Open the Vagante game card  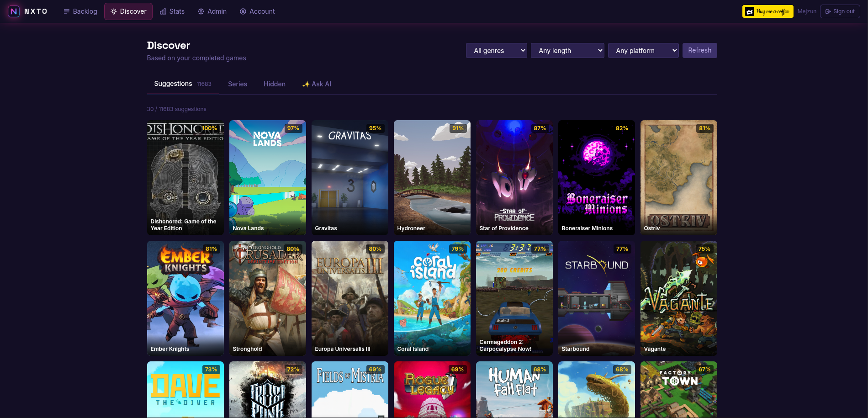(x=679, y=298)
